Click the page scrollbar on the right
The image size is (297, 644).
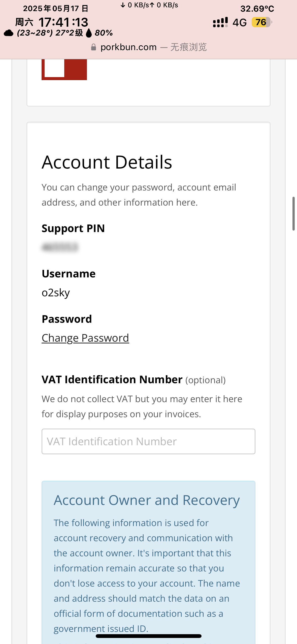tap(293, 214)
